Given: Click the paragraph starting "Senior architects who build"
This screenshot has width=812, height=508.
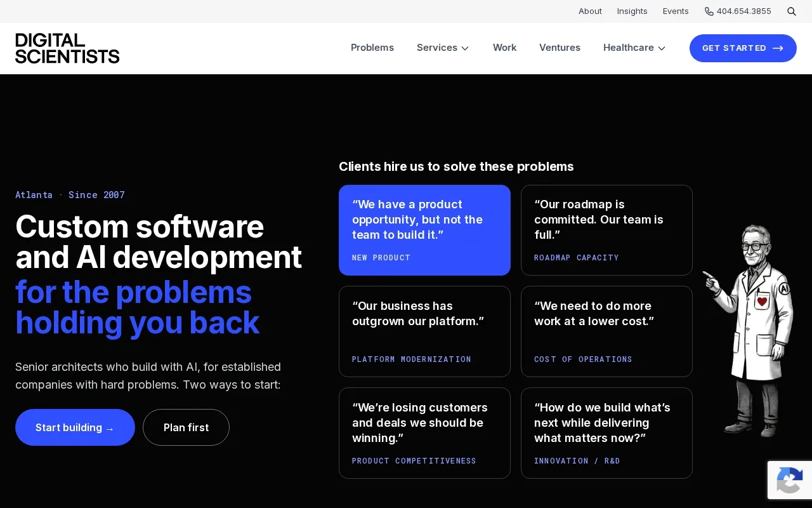Looking at the screenshot, I should pyautogui.click(x=148, y=376).
